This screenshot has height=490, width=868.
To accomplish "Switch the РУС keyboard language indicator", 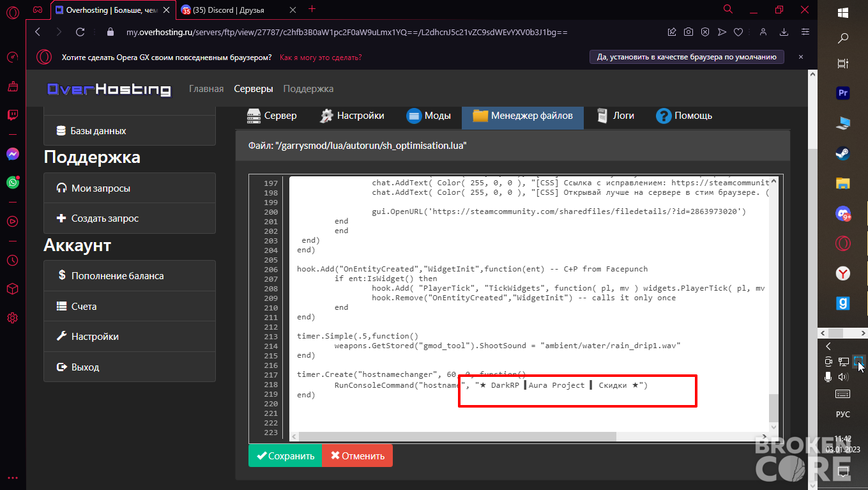I will point(843,414).
